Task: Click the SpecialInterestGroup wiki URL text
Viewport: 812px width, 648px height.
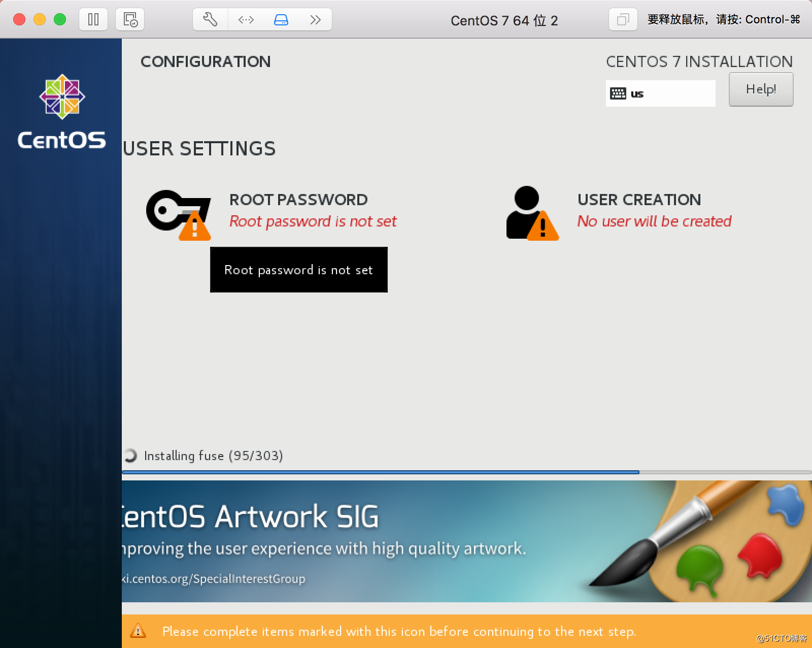Action: pyautogui.click(x=214, y=579)
